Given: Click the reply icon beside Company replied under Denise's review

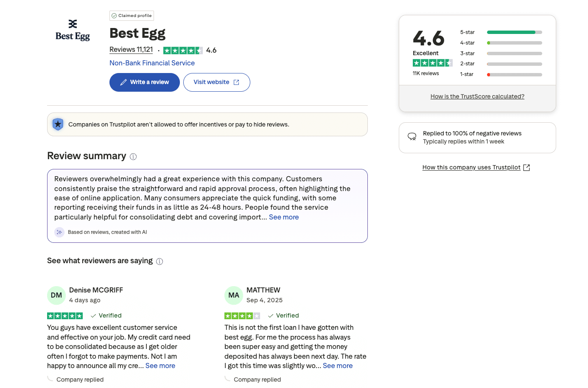Looking at the screenshot, I should [51, 379].
